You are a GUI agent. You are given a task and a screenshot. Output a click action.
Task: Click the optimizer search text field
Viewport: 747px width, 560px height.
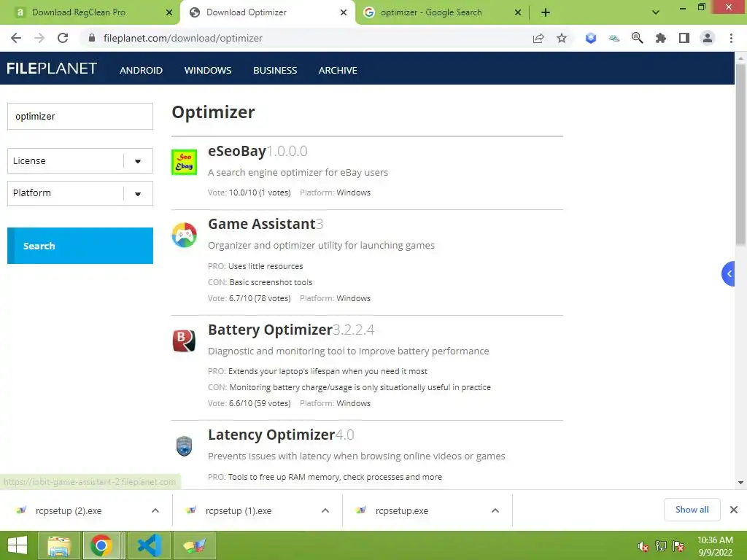[80, 116]
